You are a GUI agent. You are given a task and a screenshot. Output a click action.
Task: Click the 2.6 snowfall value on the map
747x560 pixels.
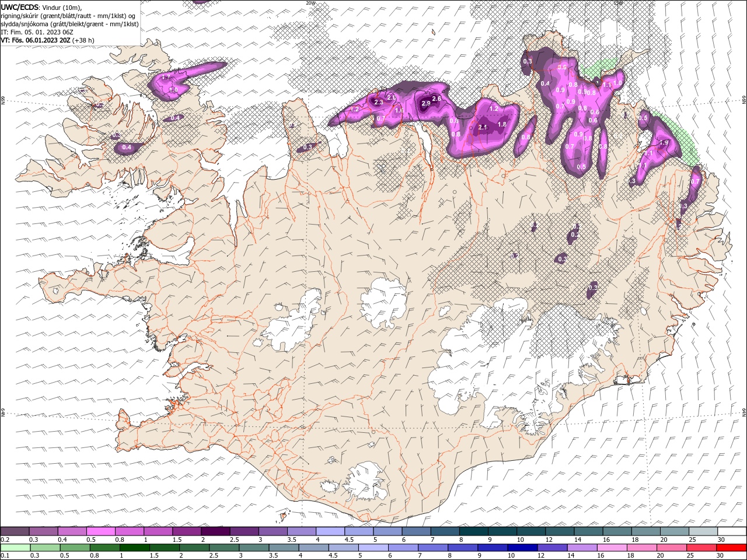coord(436,99)
